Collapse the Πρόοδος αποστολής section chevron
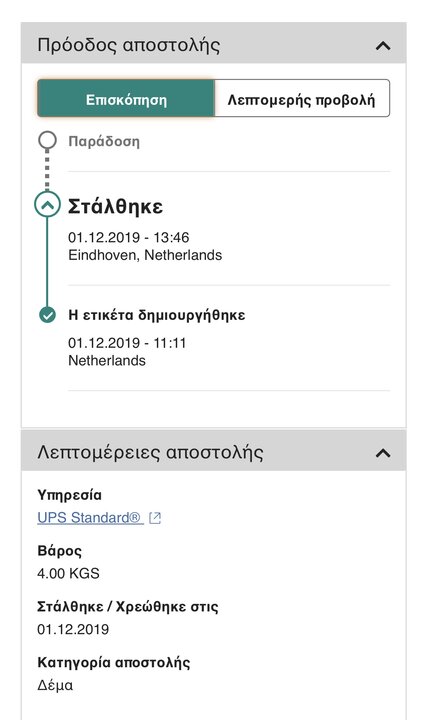 point(383,45)
